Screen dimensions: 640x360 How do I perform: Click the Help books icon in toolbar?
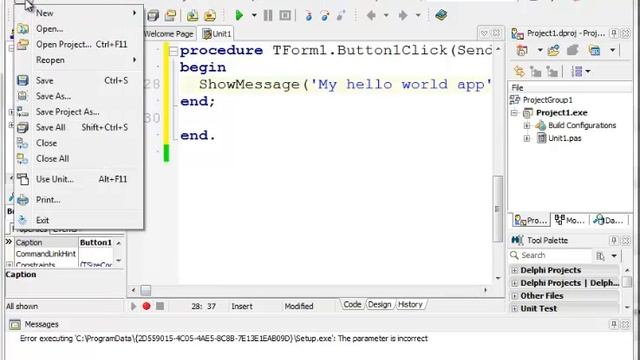pos(441,16)
